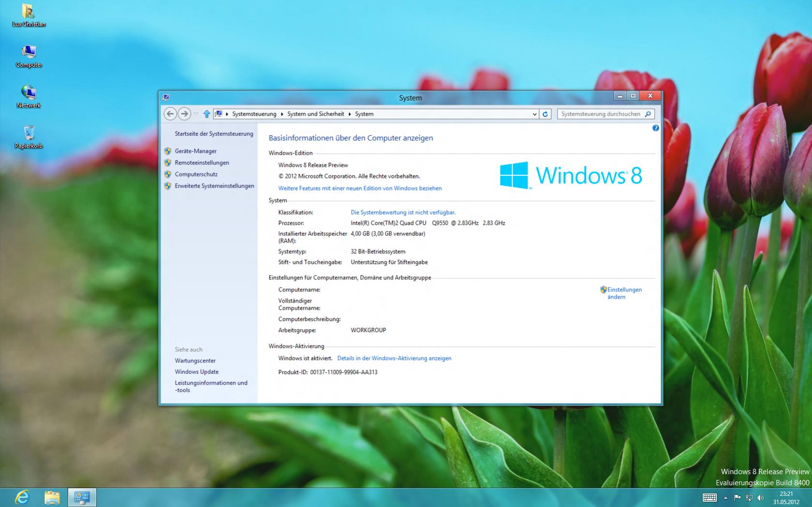Click the shield icon beside Remoteeinstellungen
Image resolution: width=812 pixels, height=507 pixels.
[168, 163]
